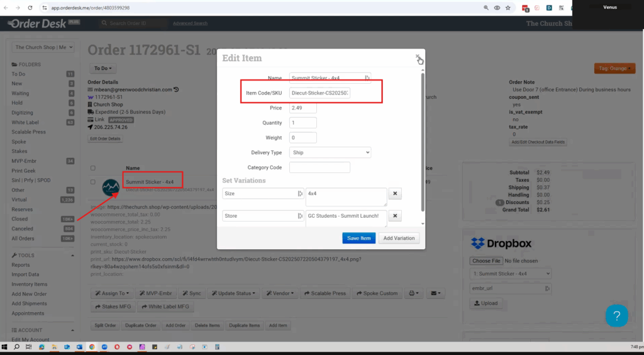Remove the Store variation row
Screen dimensions: 644x355
394,216
